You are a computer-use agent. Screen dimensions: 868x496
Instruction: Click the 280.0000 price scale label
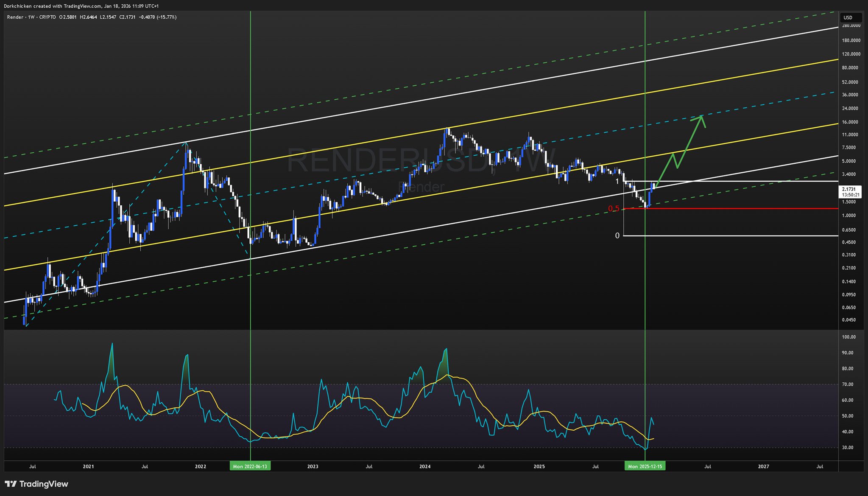point(851,25)
